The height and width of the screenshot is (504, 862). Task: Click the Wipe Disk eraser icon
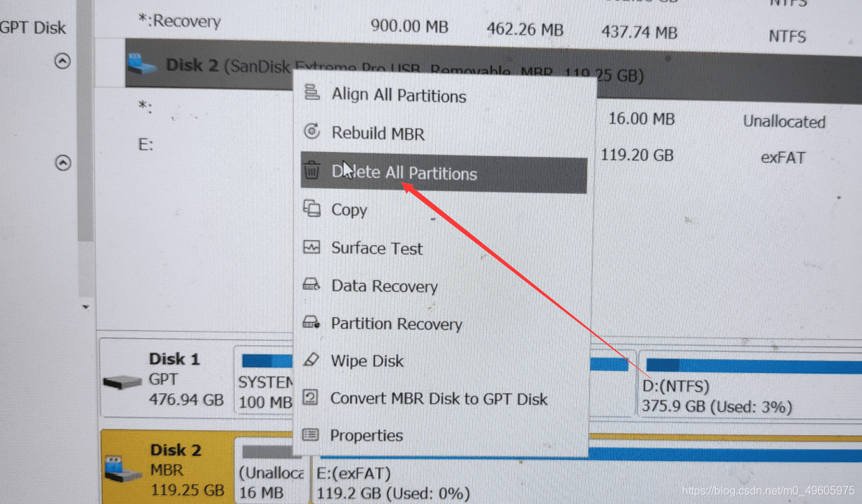[311, 360]
